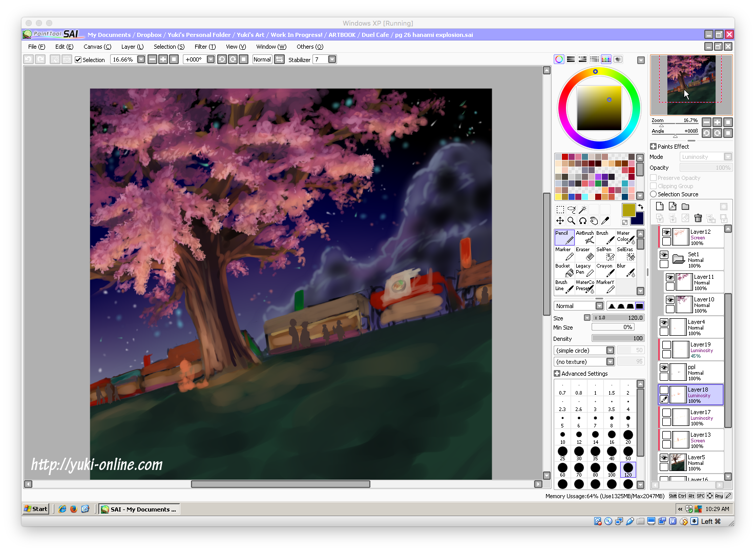Create a new layer set folder
756x552 pixels.
point(685,206)
